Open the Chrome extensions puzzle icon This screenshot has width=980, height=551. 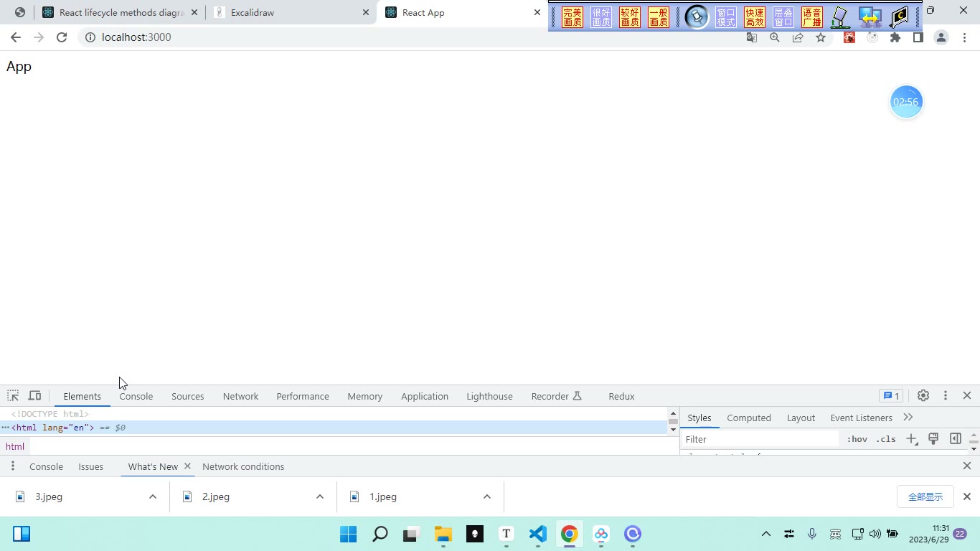pyautogui.click(x=895, y=37)
